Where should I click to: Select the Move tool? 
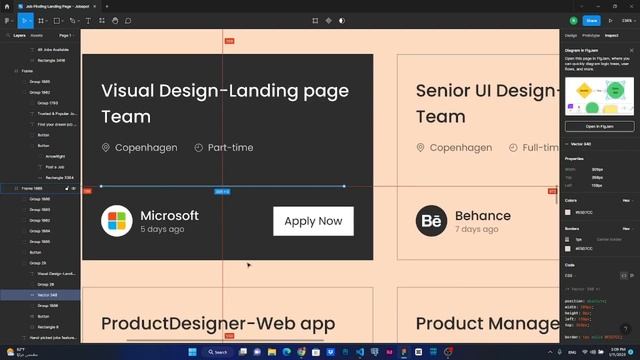[x=24, y=20]
